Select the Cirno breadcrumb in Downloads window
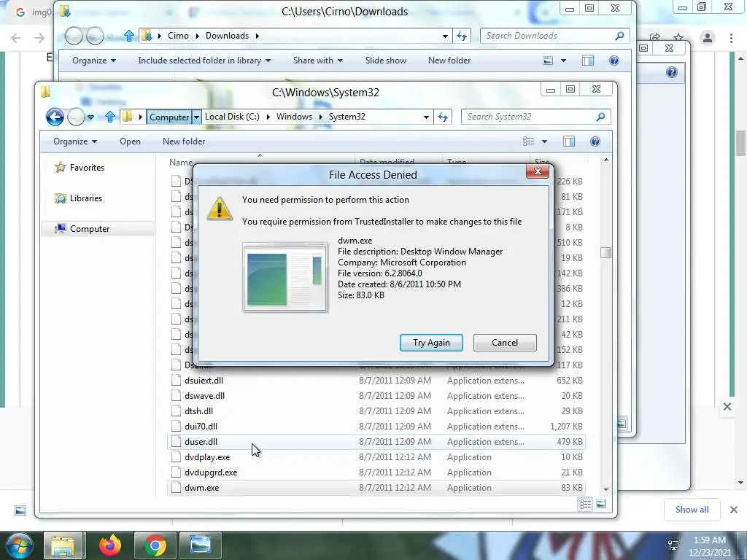 pyautogui.click(x=178, y=36)
